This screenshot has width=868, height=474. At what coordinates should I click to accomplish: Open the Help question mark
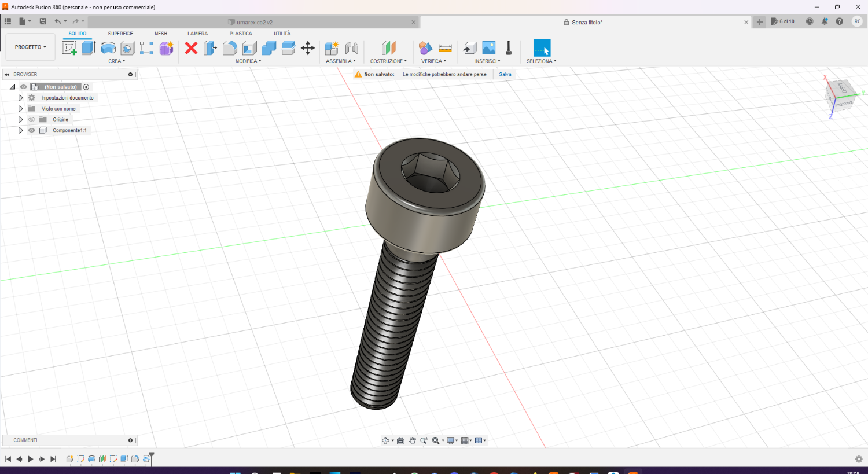point(840,21)
